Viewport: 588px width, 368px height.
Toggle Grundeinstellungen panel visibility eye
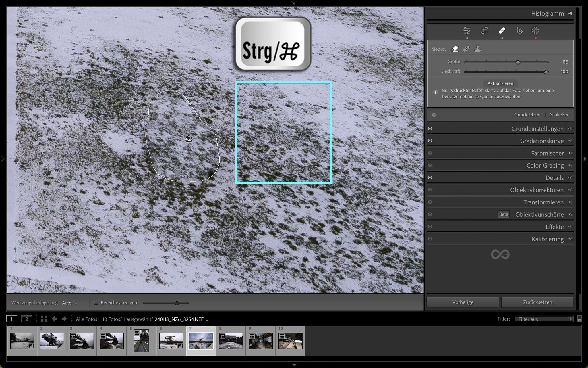(430, 129)
